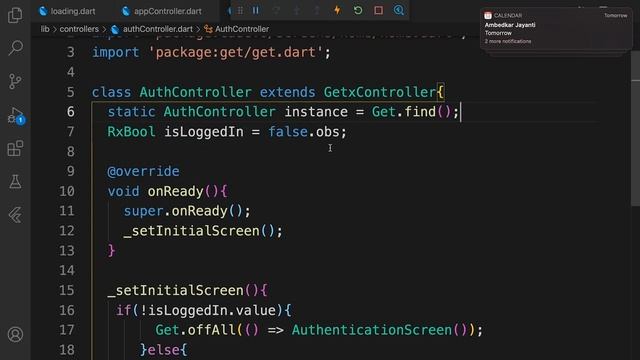Click isLoggedIn.value condition on line 16
The image size is (640, 360).
pos(212,310)
